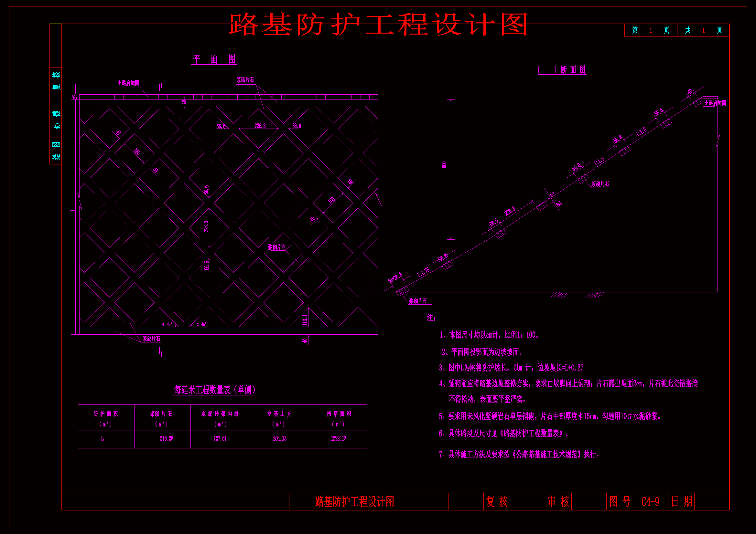Click the 1292.13 quantity cell
This screenshot has height=534, width=756.
[338, 439]
